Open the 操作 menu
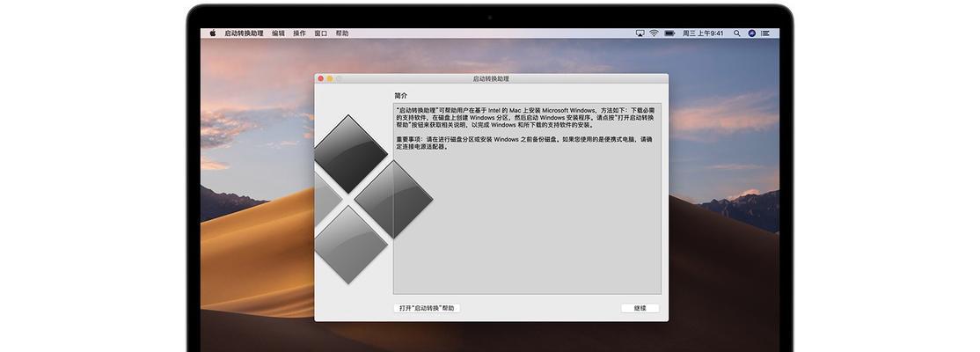This screenshot has height=352, width=980. click(x=299, y=33)
